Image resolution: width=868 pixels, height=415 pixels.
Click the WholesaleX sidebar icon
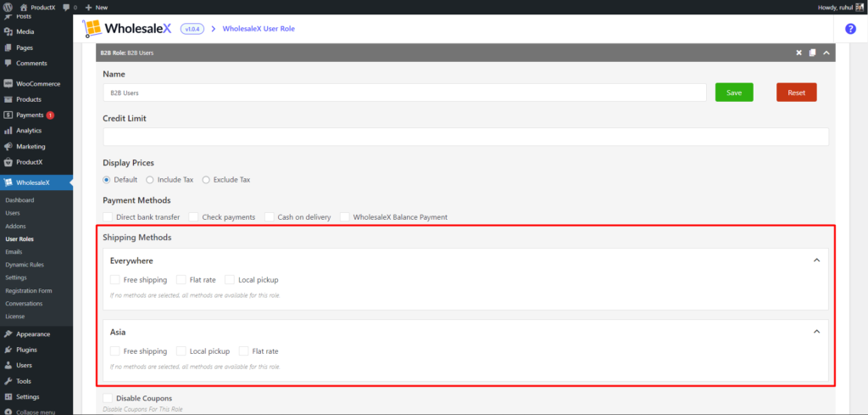[8, 182]
